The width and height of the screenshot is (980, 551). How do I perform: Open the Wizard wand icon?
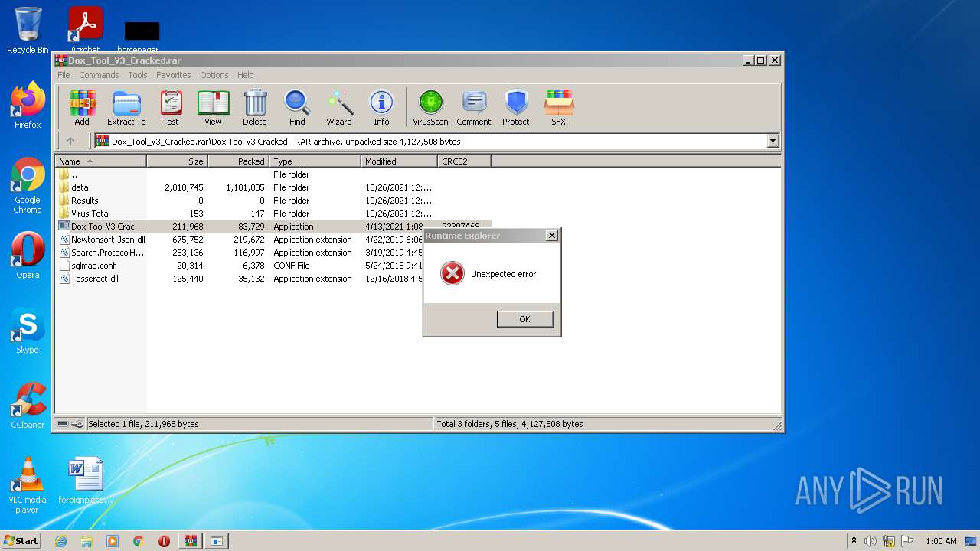tap(339, 107)
